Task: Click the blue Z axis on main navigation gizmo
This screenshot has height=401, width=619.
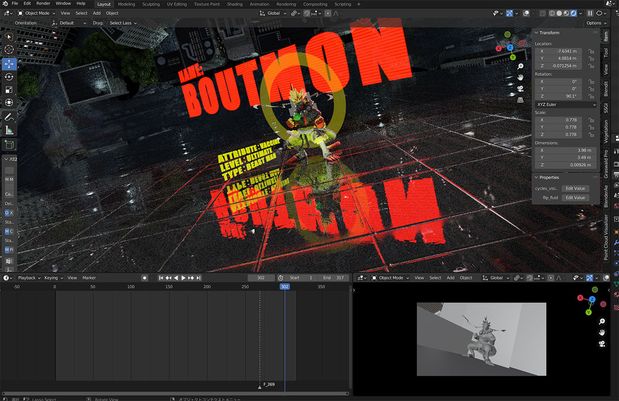Action: tap(510, 47)
